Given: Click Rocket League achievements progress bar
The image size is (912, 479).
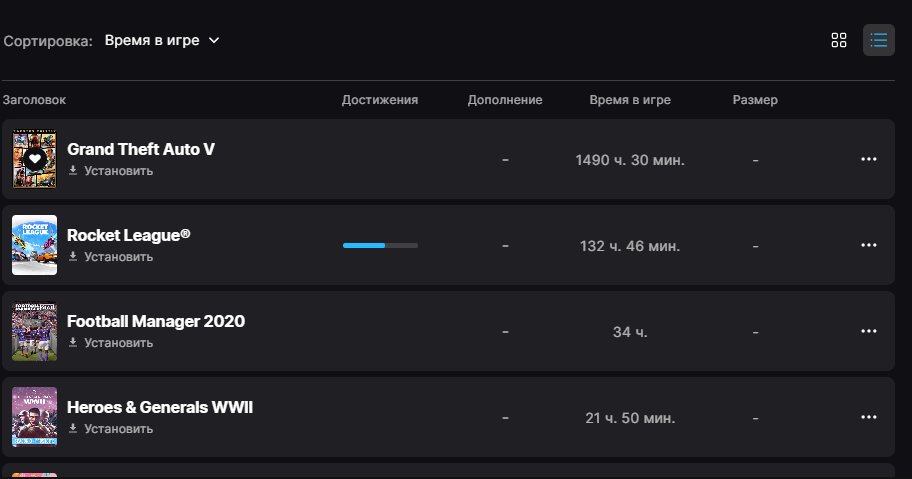Looking at the screenshot, I should (x=380, y=245).
